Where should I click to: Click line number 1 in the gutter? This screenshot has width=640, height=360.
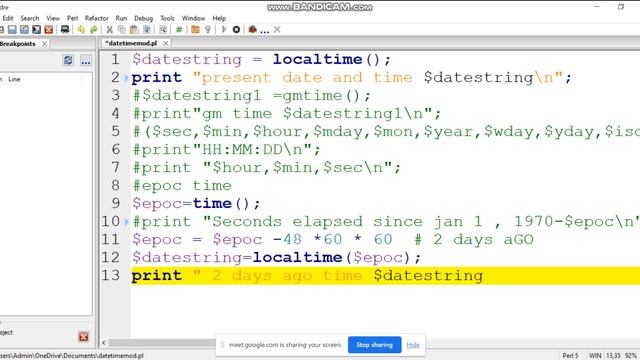115,60
